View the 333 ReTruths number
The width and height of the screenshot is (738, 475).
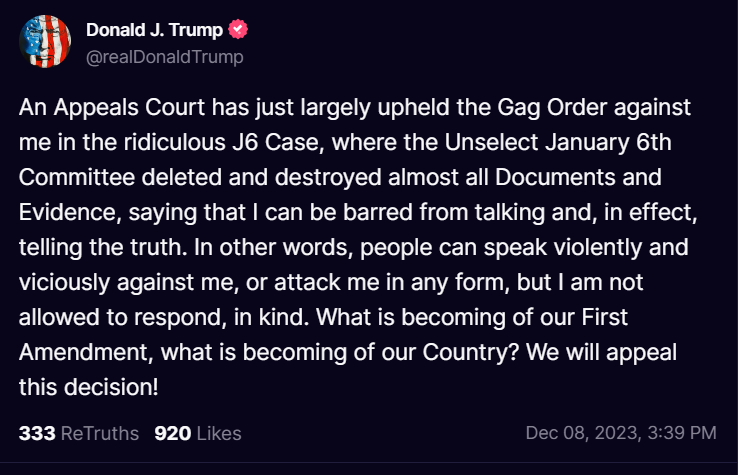(37, 433)
